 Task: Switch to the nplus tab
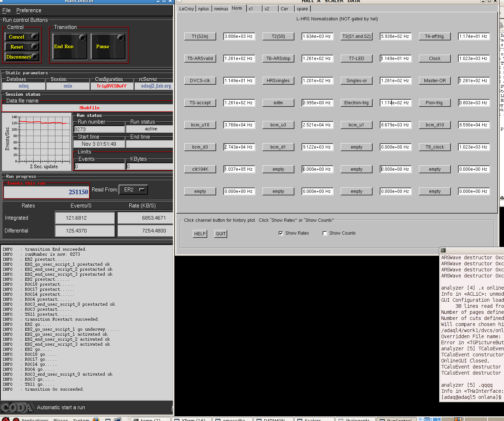click(204, 9)
